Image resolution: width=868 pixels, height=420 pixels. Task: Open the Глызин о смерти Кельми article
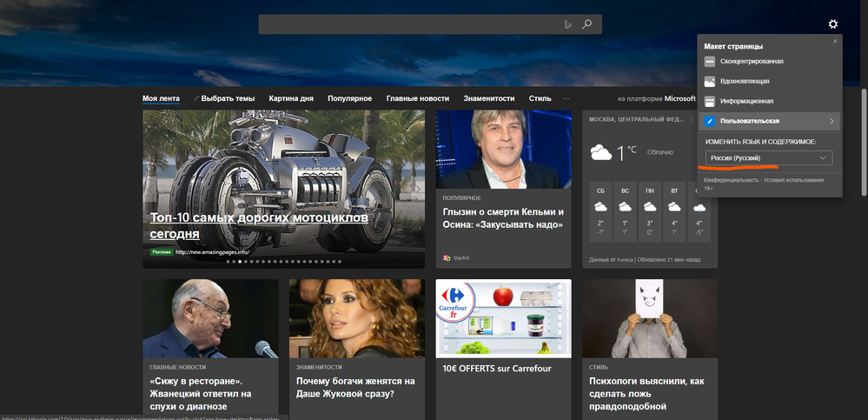[503, 218]
